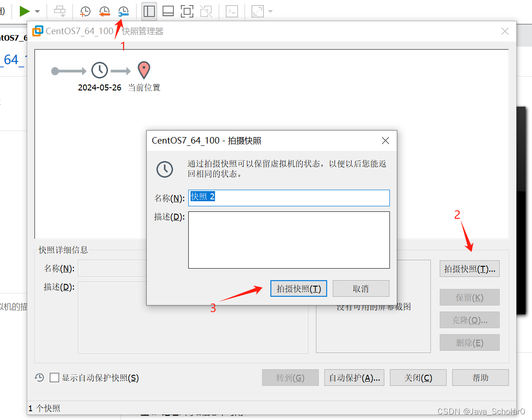The image size is (532, 420).
Task: Toggle the sidebar library view icon
Action: 149,11
